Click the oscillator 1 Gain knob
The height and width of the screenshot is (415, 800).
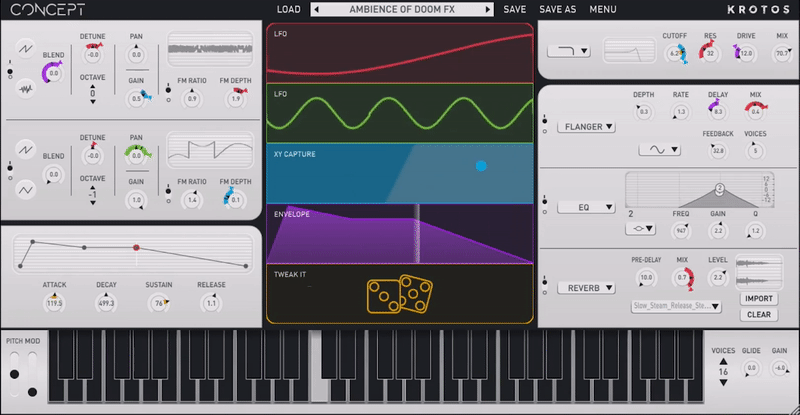click(136, 99)
